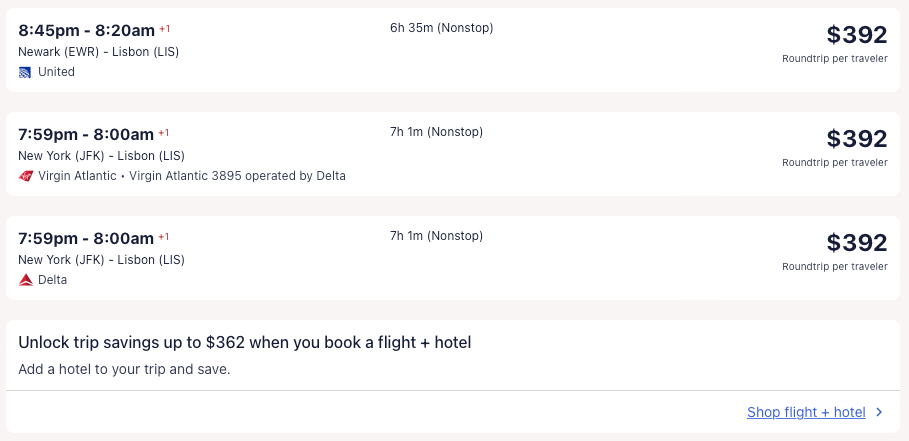Click the United airline logo icon
Viewport: 909px width, 441px height.
pyautogui.click(x=25, y=72)
